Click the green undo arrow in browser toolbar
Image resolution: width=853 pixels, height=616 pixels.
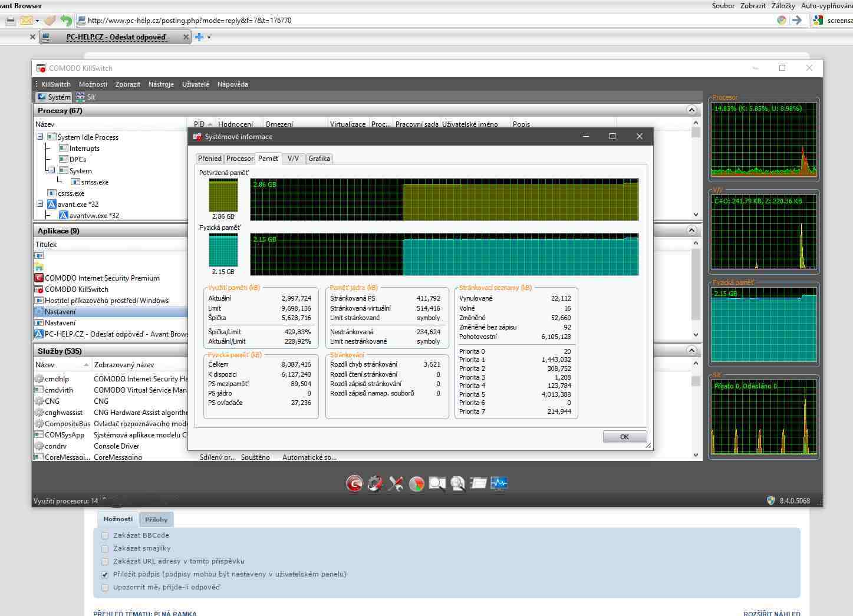(x=66, y=21)
